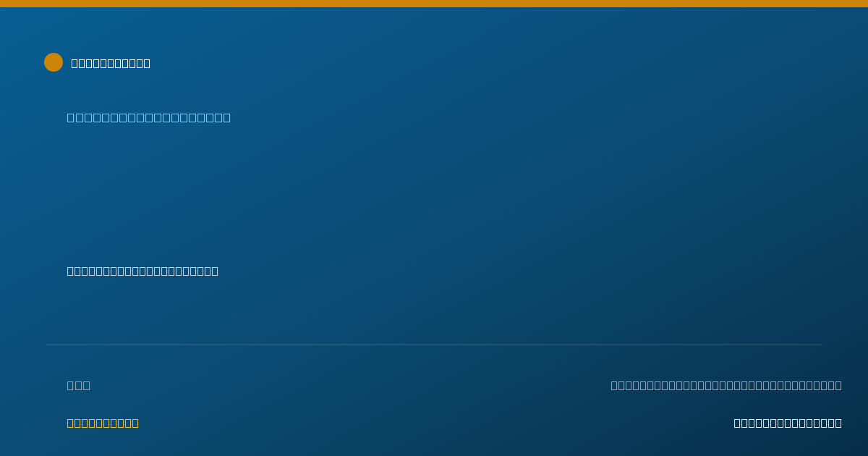Image resolution: width=868 pixels, height=456 pixels.
Task: Click the first character of white bottom-right text
Action: pyautogui.click(x=737, y=423)
